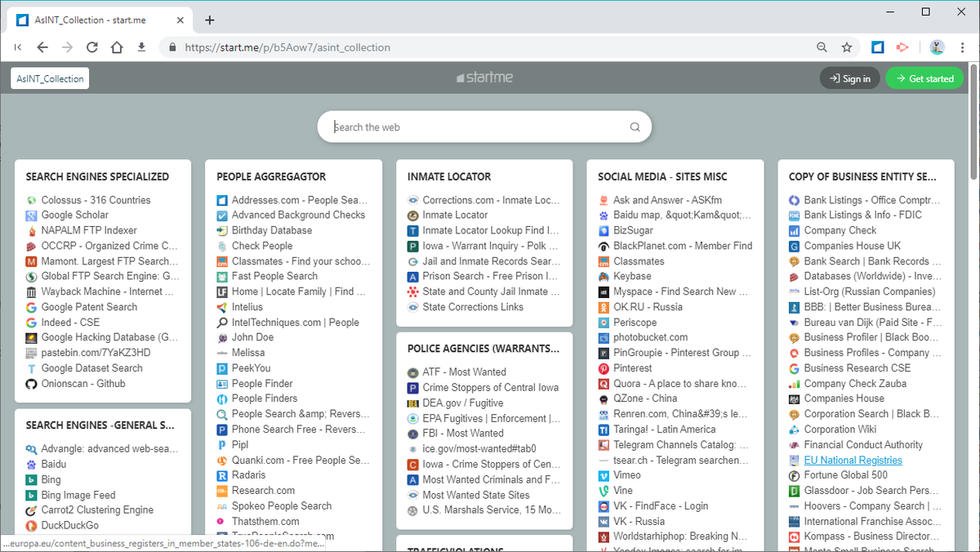Open the Thatsthem.com link
The height and width of the screenshot is (552, 980).
click(265, 521)
